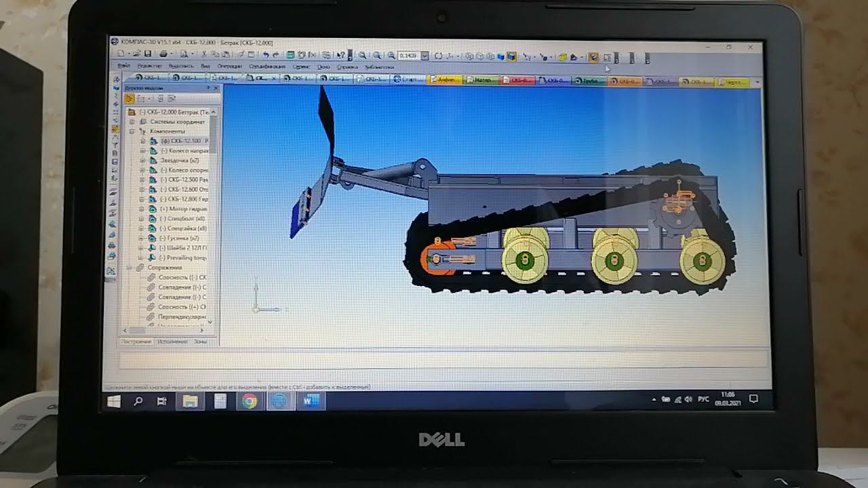Open the document tabs overflow arrow

click(x=757, y=82)
